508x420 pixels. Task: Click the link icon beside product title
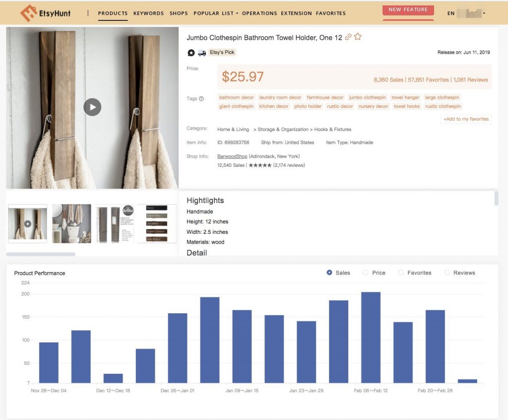pos(348,37)
